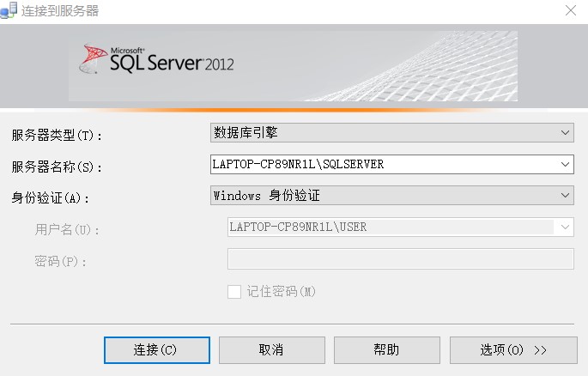Viewport: 588px width, 376px height.
Task: Select the 数据库引擎 server type combo box
Action: [392, 133]
